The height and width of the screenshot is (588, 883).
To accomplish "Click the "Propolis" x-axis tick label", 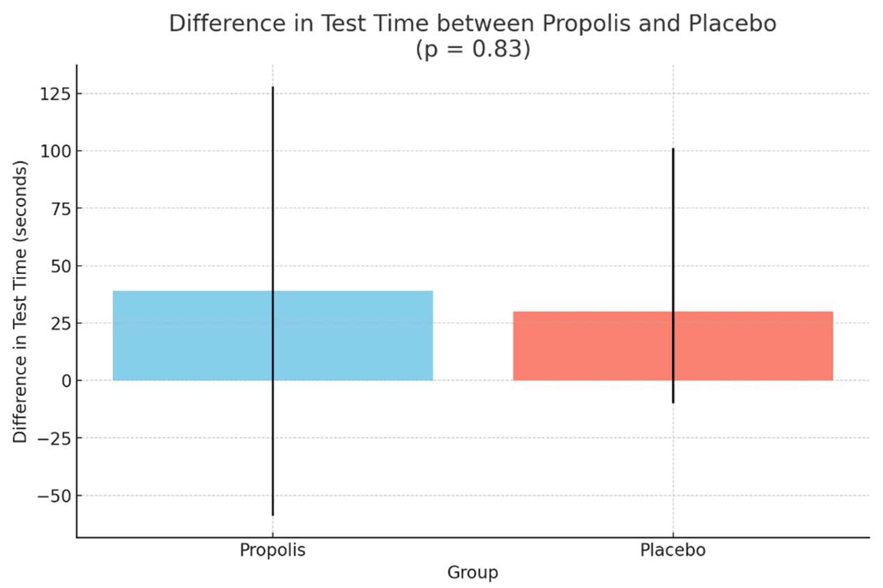I will click(273, 550).
